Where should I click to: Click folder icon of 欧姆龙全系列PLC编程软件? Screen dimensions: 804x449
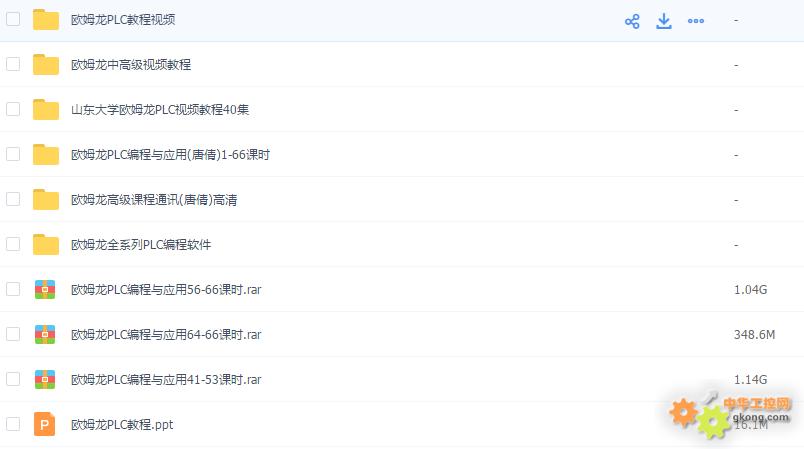[46, 244]
